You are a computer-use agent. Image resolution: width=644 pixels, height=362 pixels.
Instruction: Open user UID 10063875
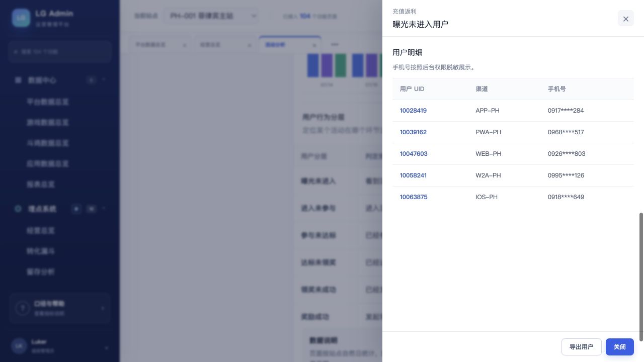(414, 197)
